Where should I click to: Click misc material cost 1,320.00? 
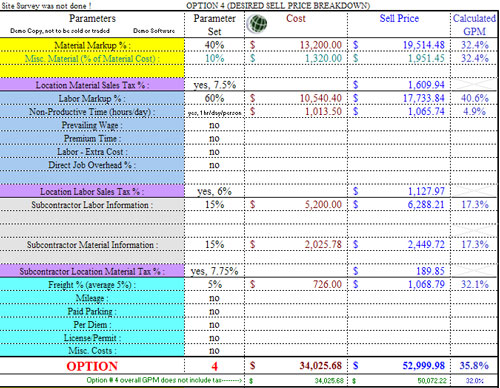[x=323, y=58]
